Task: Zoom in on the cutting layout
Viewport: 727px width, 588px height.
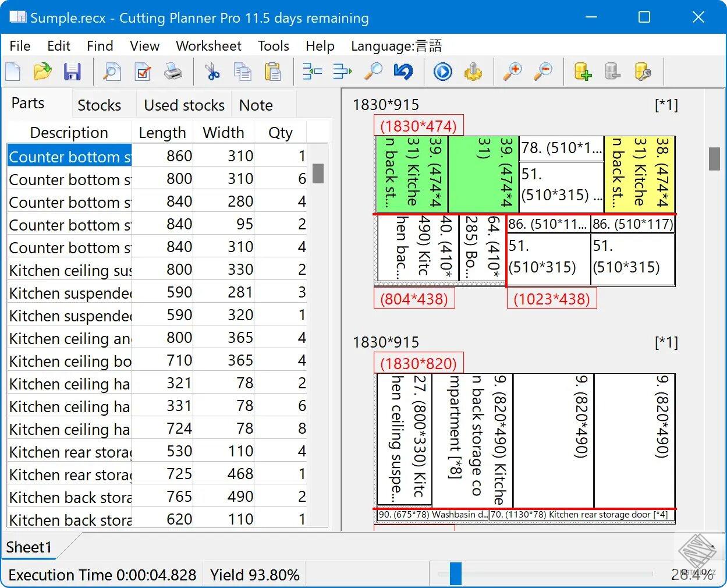Action: (x=512, y=72)
